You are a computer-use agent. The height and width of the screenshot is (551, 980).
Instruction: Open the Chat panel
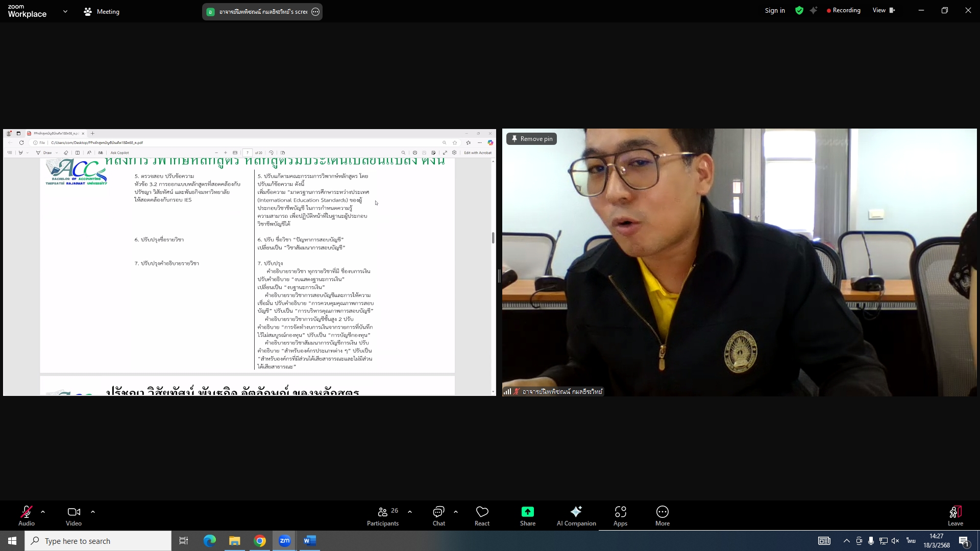438,515
